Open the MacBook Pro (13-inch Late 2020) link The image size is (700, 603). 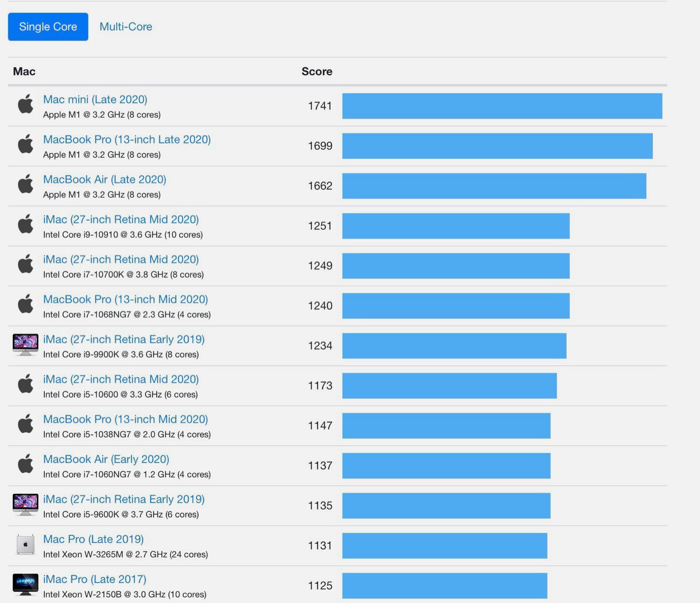pos(127,140)
